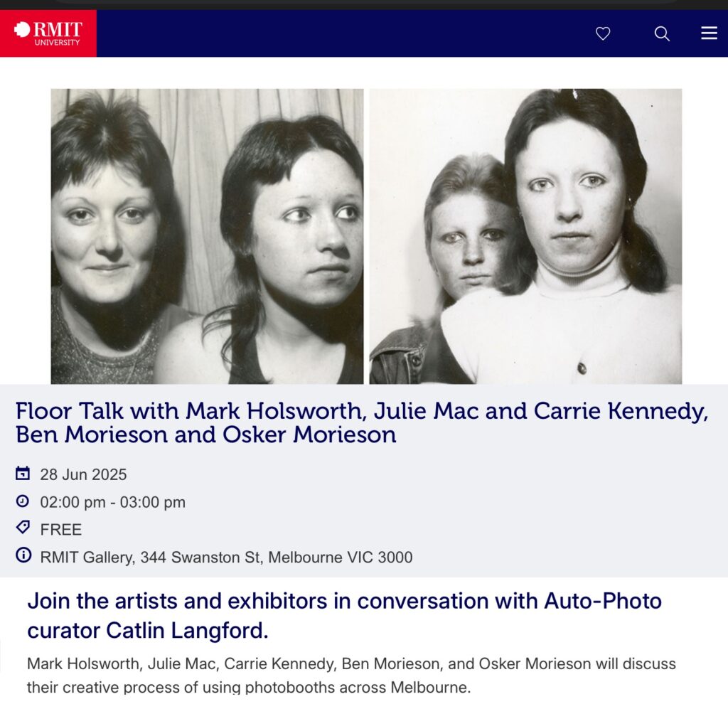Open the left photobooth portrait image

(207, 236)
